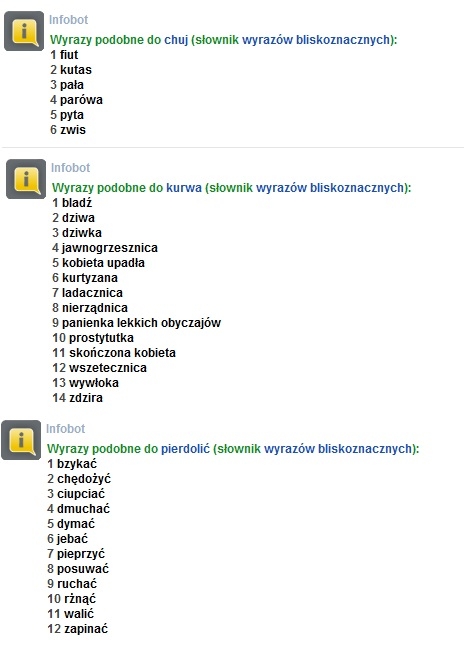The height and width of the screenshot is (647, 464).
Task: Open the Infobot name in first message
Action: 68,19
